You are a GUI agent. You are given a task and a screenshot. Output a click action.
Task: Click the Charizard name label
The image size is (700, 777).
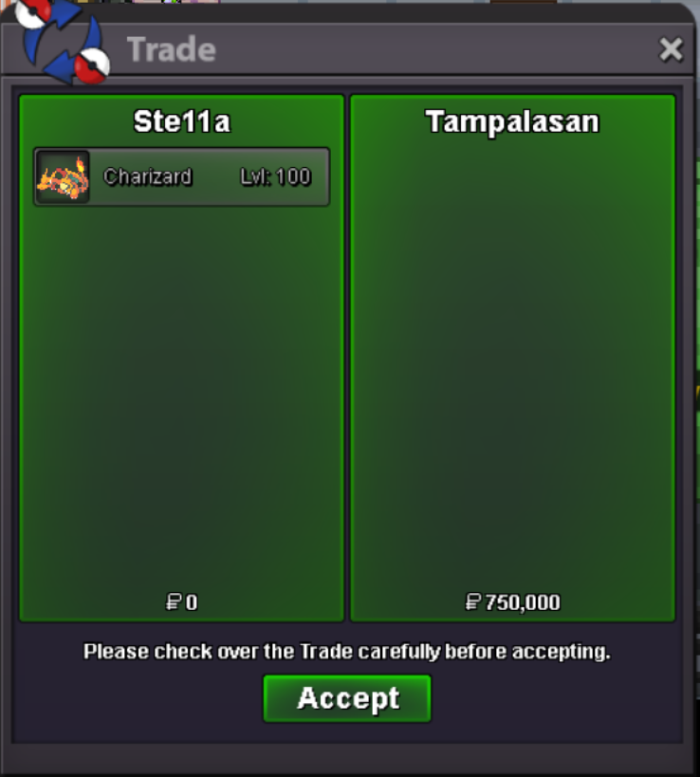tap(148, 176)
